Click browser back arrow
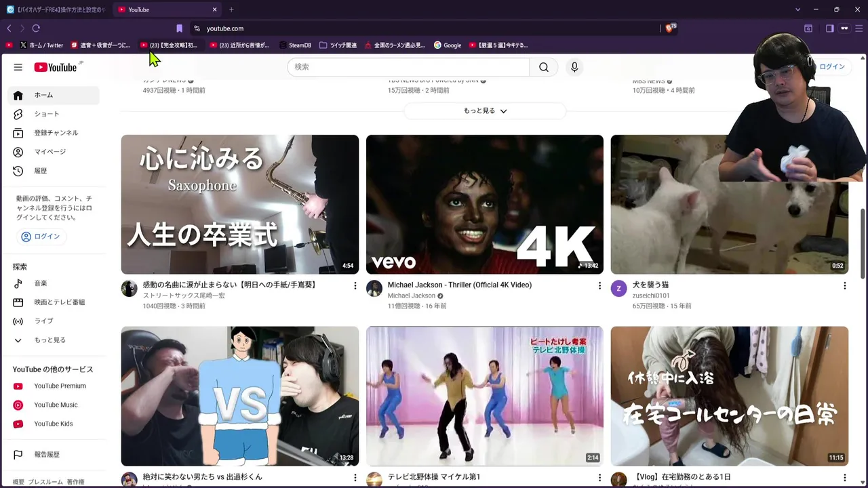Image resolution: width=868 pixels, height=488 pixels. [9, 28]
